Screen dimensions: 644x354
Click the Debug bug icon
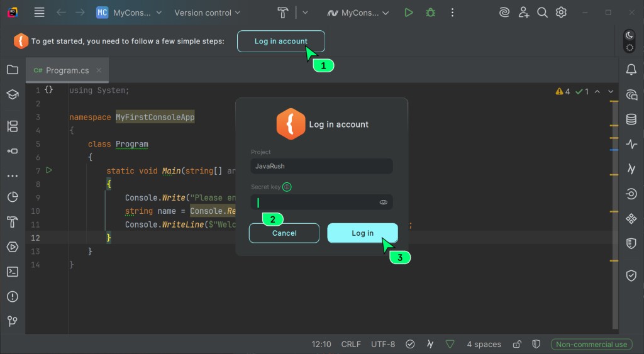(x=430, y=13)
